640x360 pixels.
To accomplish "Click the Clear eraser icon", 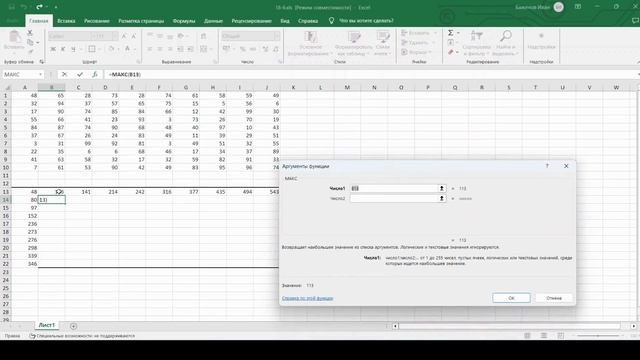I will (x=451, y=52).
